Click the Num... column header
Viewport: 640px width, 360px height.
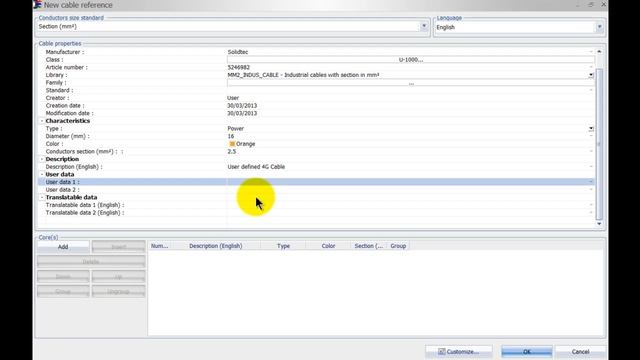coord(159,246)
